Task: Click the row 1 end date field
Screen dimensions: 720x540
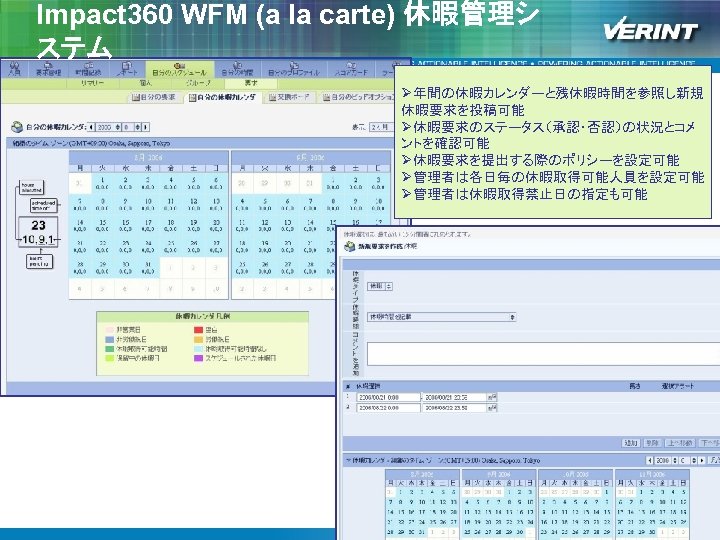Action: (x=454, y=397)
